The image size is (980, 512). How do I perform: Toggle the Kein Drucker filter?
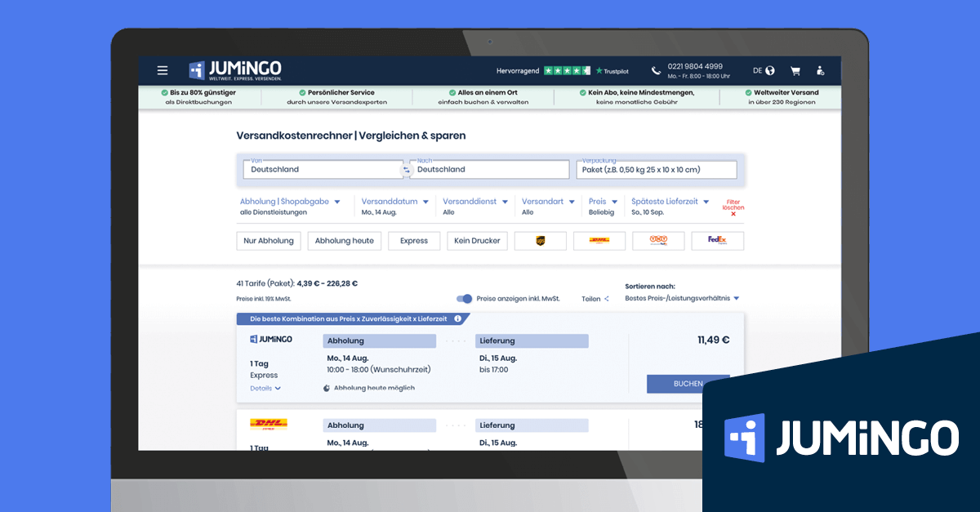tap(478, 241)
